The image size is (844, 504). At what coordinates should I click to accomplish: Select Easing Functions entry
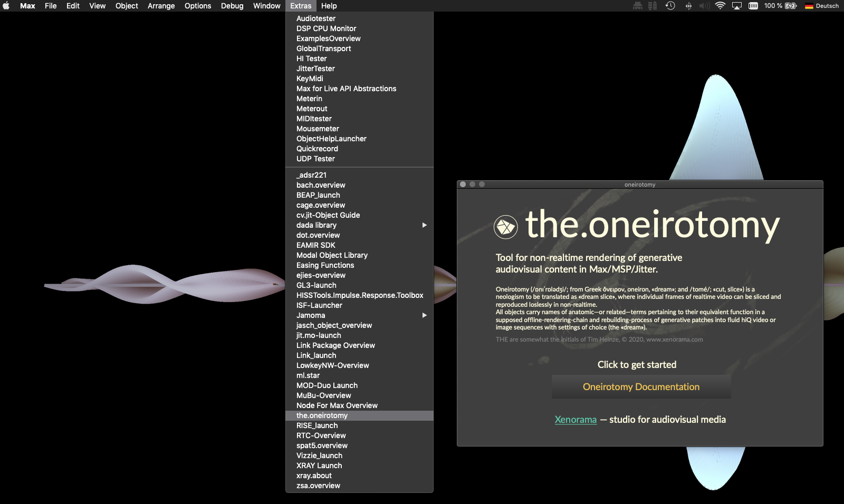359,265
